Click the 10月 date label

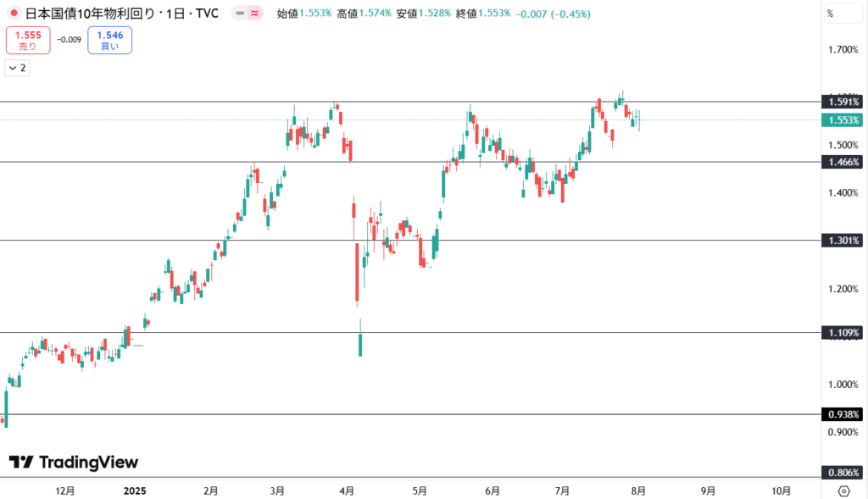781,491
